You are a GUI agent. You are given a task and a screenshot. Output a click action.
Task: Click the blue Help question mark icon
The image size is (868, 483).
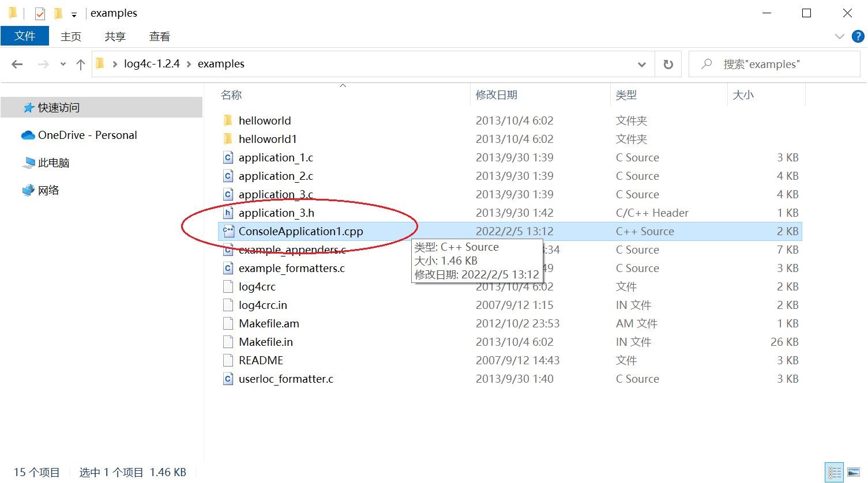[x=858, y=36]
